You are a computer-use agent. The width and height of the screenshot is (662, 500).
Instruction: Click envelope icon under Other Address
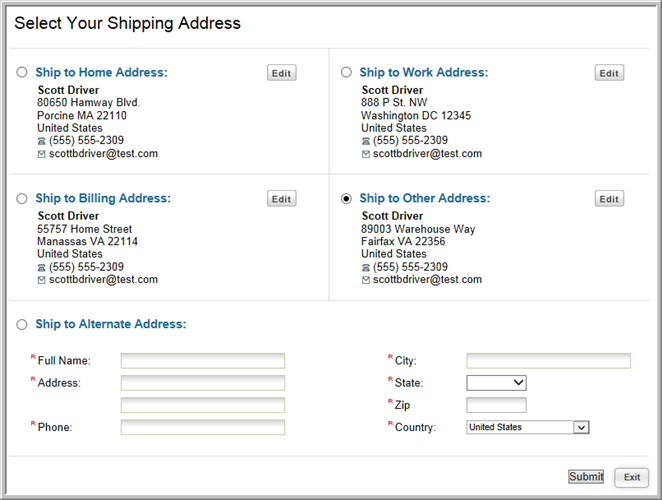(366, 280)
